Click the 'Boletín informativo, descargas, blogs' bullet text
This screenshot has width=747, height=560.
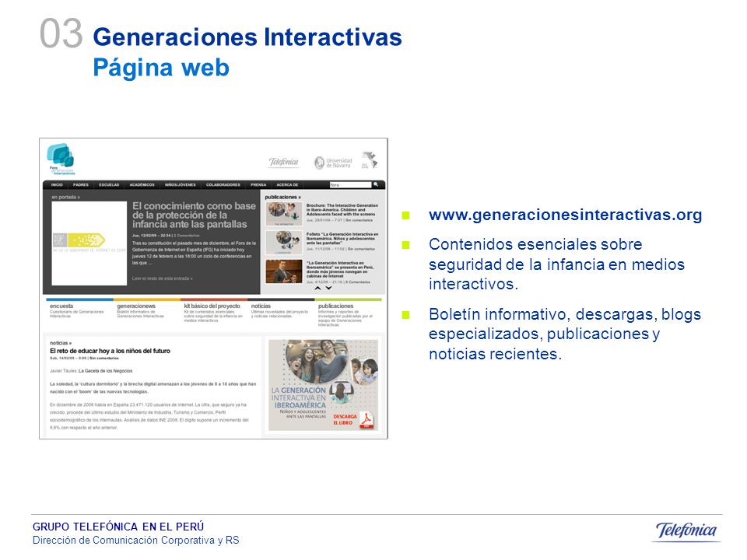click(565, 334)
